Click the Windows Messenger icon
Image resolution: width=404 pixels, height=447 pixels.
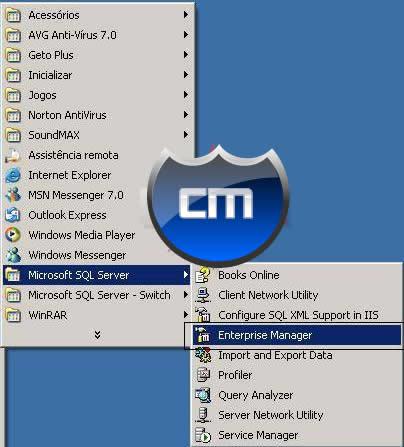click(x=13, y=255)
